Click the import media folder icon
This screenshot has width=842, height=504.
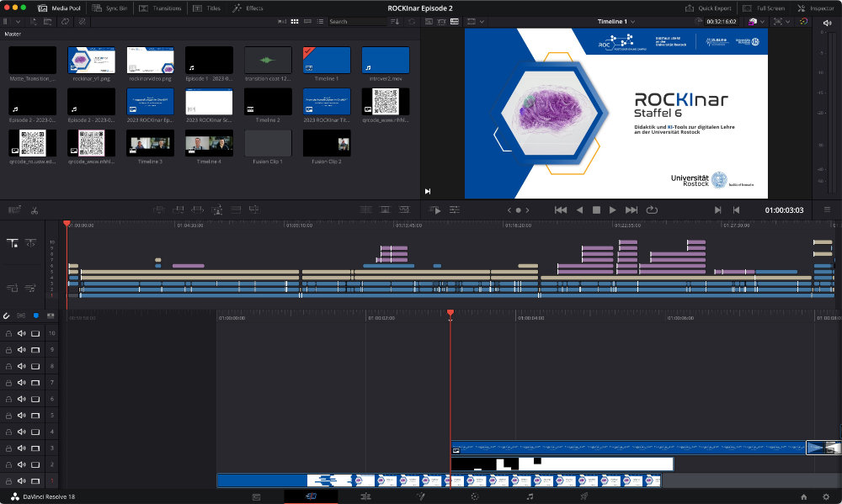tap(48, 22)
